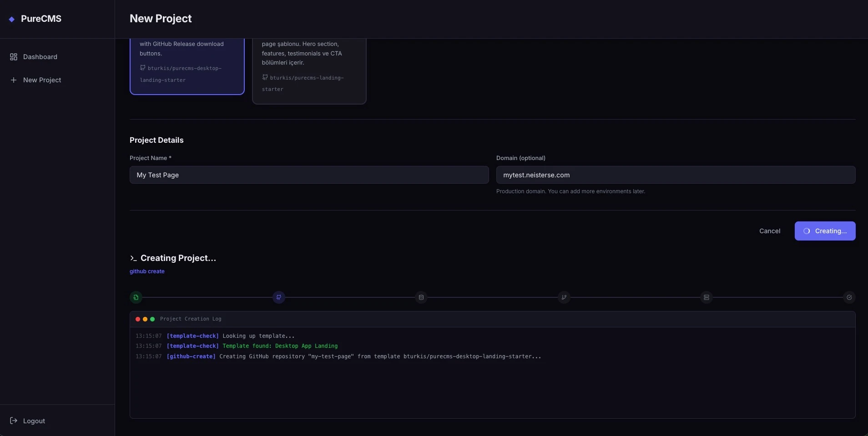
Task: Click the GitHub create step icon
Action: (x=279, y=297)
